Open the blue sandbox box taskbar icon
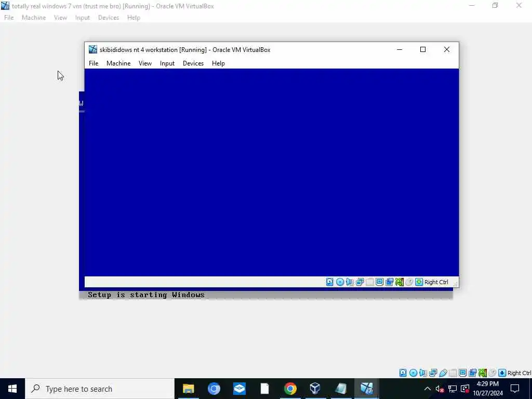Viewport: 532px width, 399px height. point(239,389)
